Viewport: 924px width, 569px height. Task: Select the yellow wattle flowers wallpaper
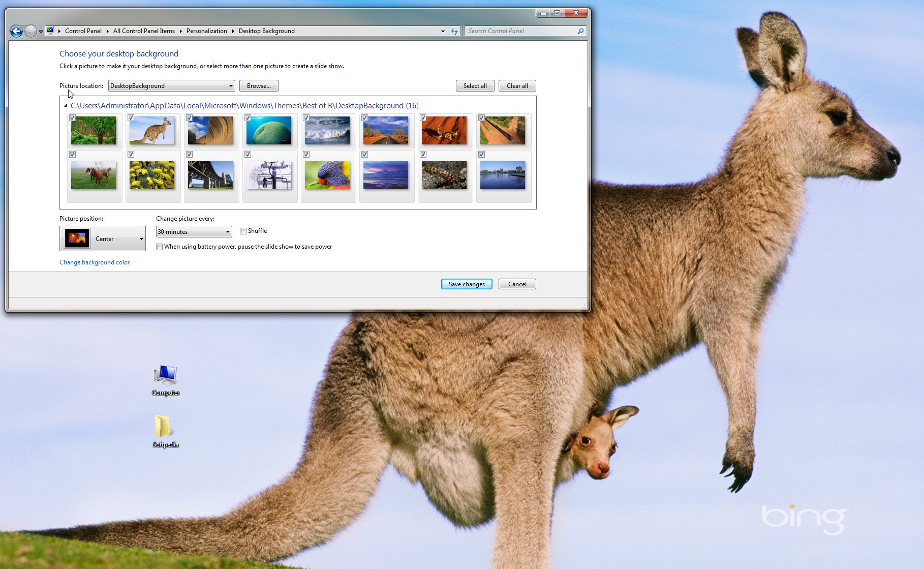[x=152, y=175]
